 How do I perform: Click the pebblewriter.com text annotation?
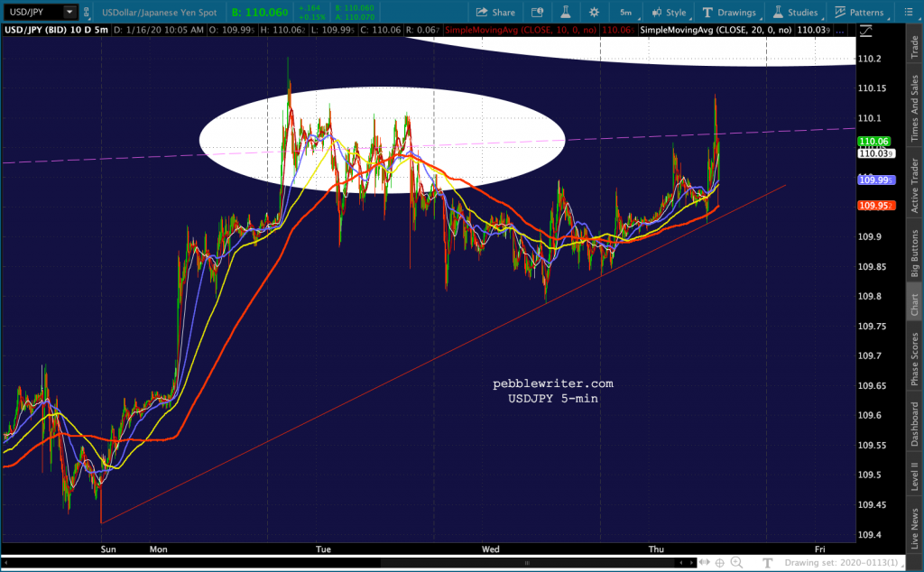[553, 383]
